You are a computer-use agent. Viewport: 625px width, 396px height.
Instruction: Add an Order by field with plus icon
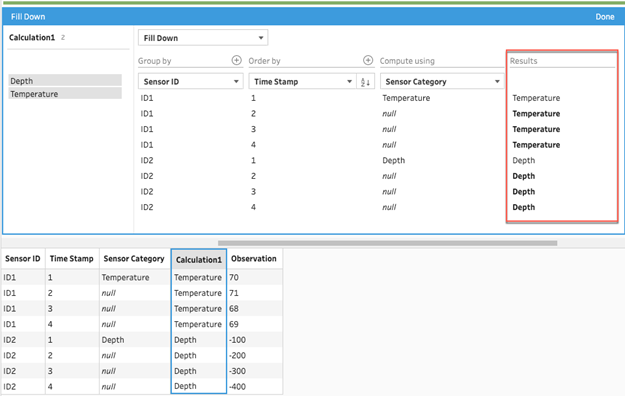tap(368, 60)
